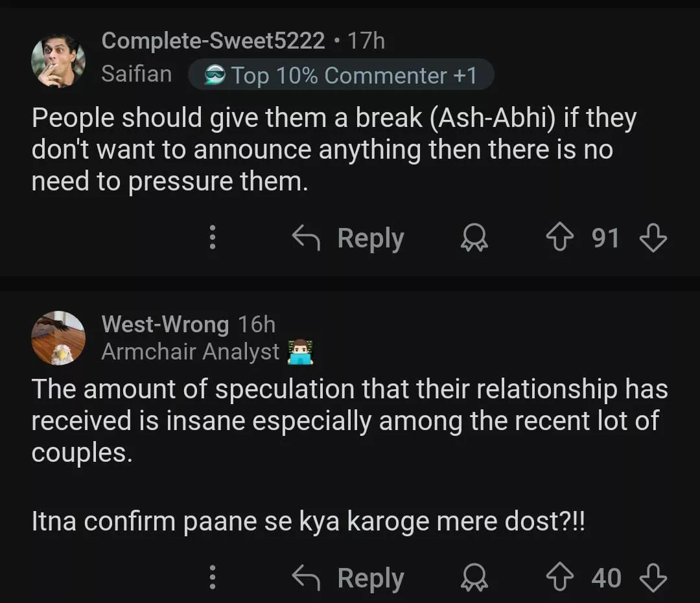The height and width of the screenshot is (603, 700).
Task: Give award to West-Wrong's comment
Action: tap(474, 578)
